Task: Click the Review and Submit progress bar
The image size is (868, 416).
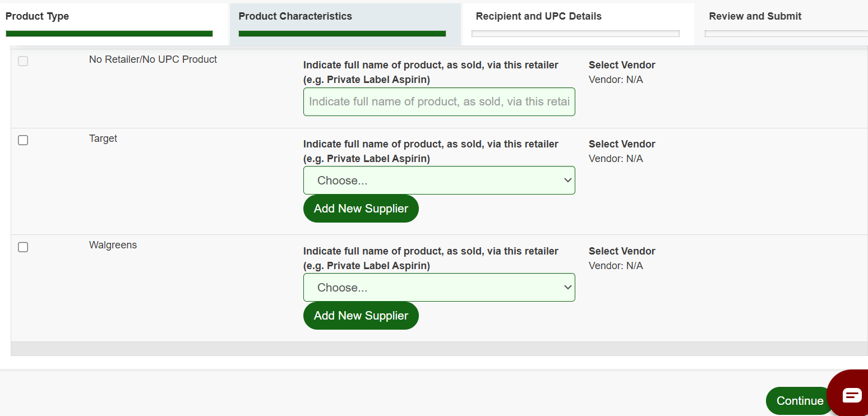Action: click(786, 34)
